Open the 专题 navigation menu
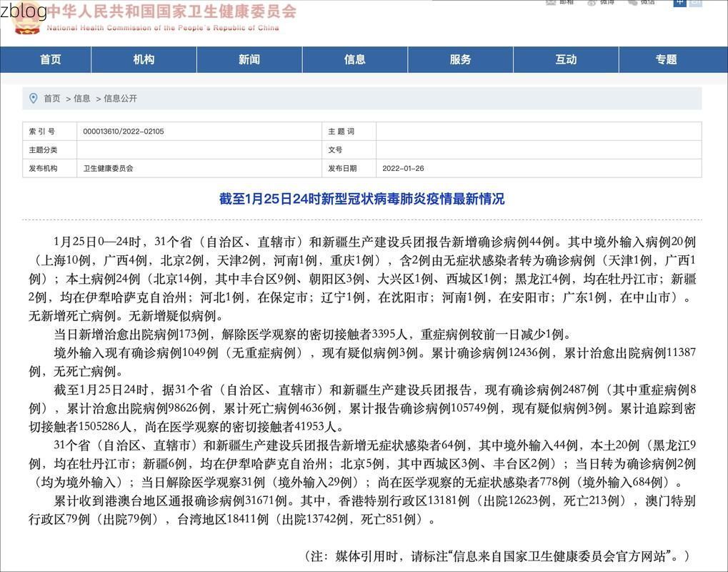 (665, 59)
